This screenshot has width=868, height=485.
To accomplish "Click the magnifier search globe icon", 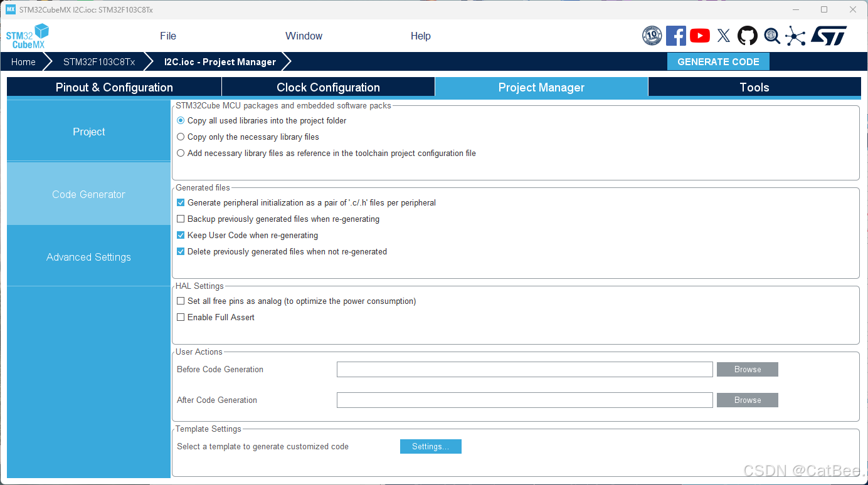I will pos(772,36).
